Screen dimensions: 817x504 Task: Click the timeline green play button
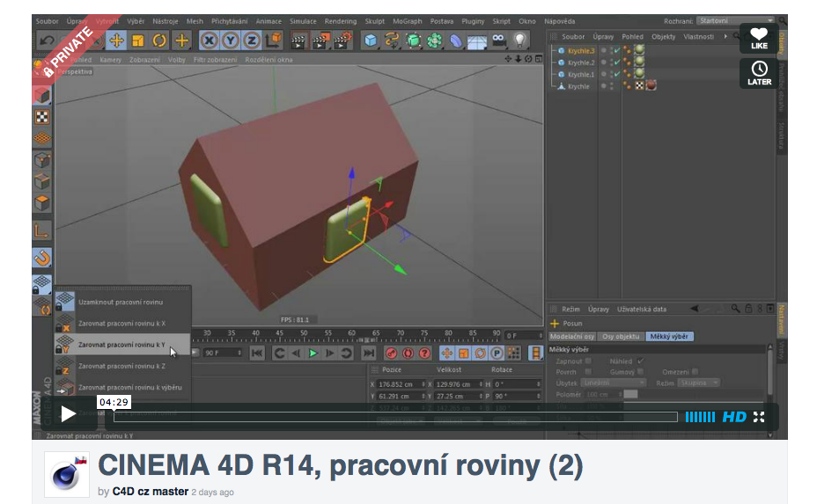pyautogui.click(x=313, y=353)
